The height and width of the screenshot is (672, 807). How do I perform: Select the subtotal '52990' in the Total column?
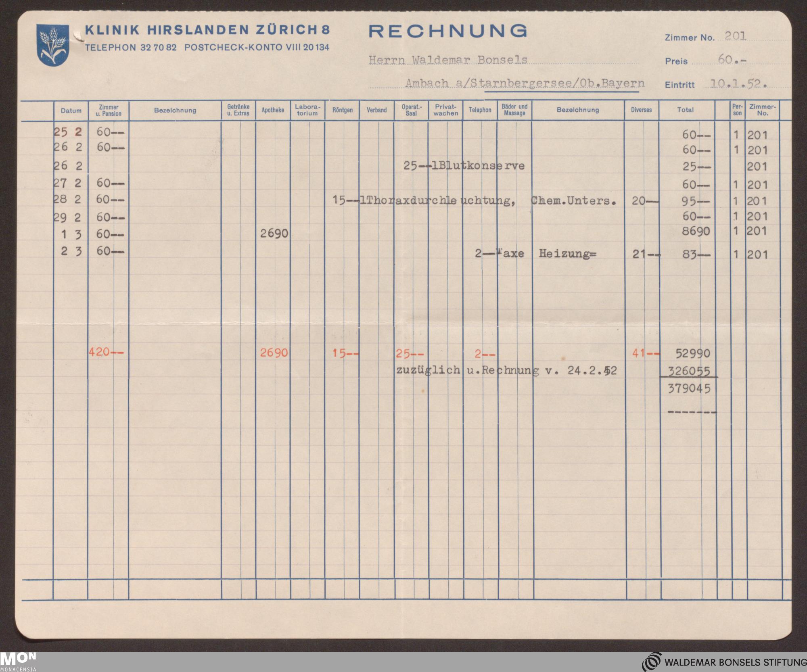click(x=693, y=354)
